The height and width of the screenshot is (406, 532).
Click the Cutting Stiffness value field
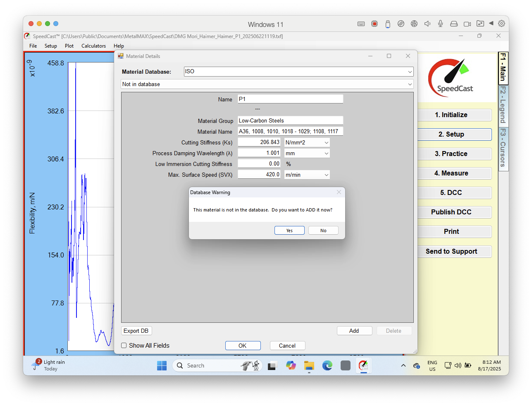(259, 142)
